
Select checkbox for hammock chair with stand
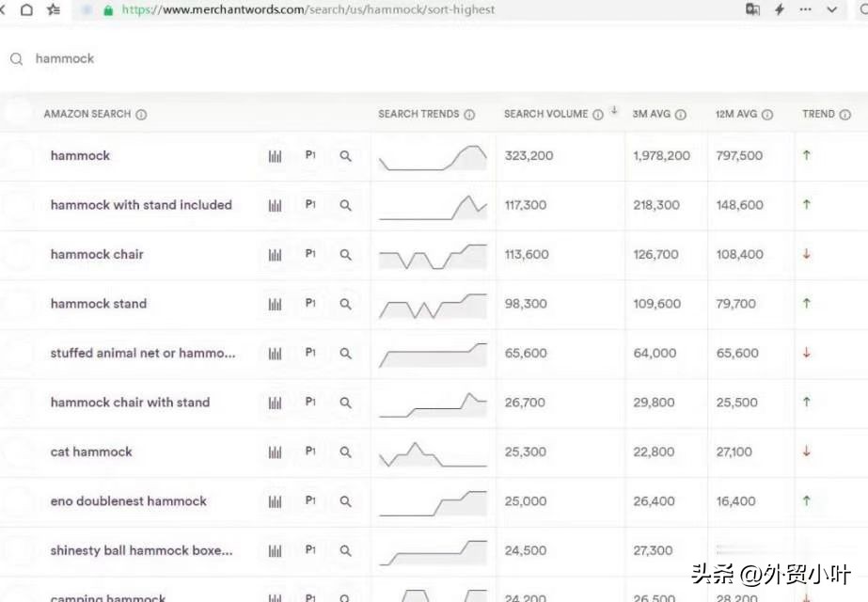click(18, 403)
